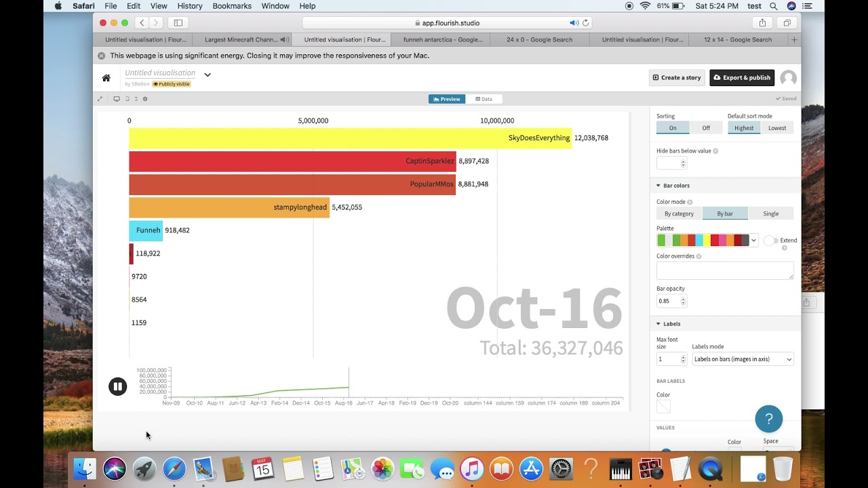Click the Export & publish button
Screen dimensions: 868x488
pos(742,78)
